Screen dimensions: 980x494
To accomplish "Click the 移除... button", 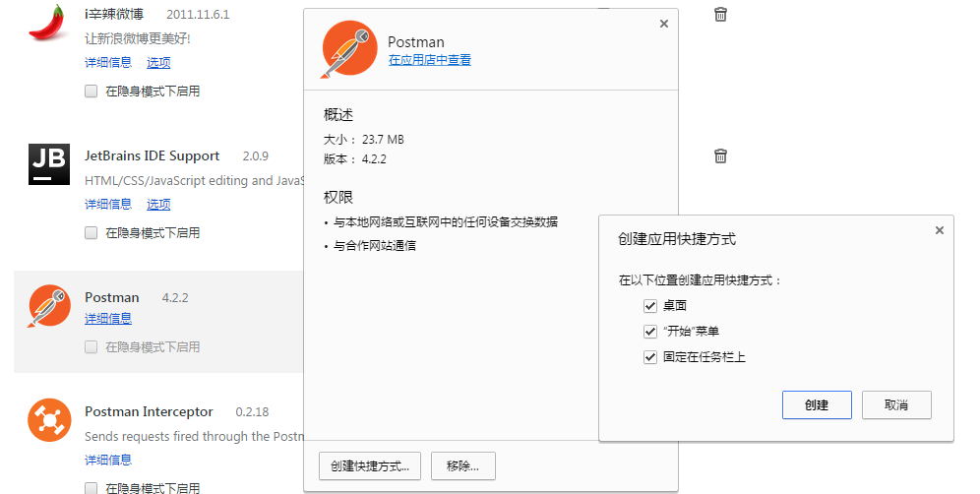I will click(462, 465).
